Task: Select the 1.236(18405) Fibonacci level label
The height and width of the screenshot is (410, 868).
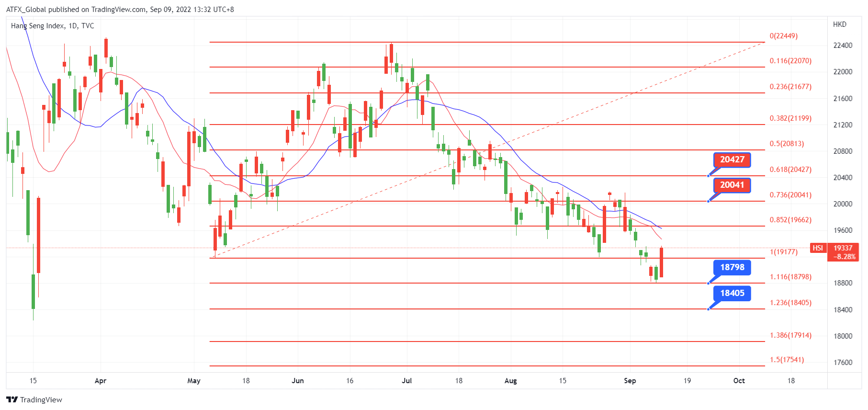Action: click(x=790, y=303)
